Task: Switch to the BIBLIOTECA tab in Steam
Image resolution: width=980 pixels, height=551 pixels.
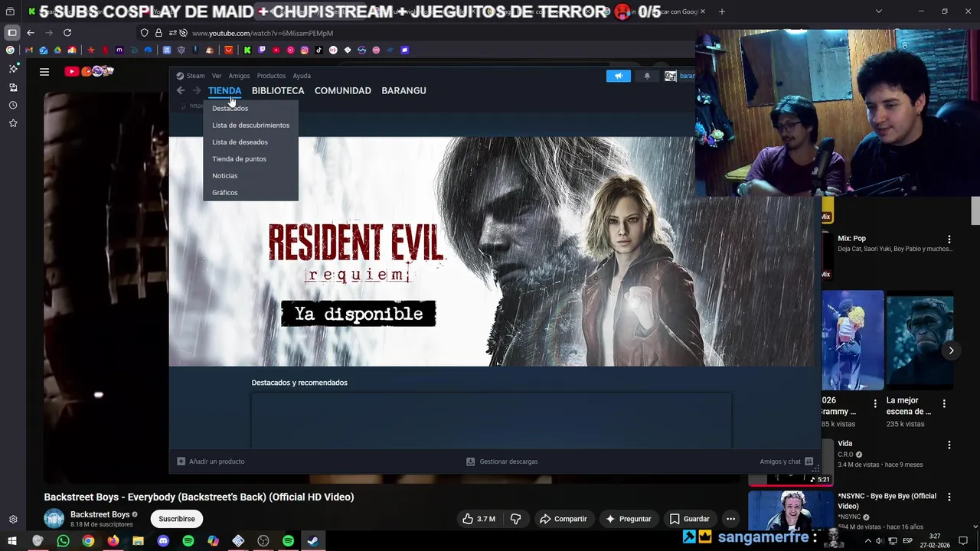Action: (x=278, y=90)
